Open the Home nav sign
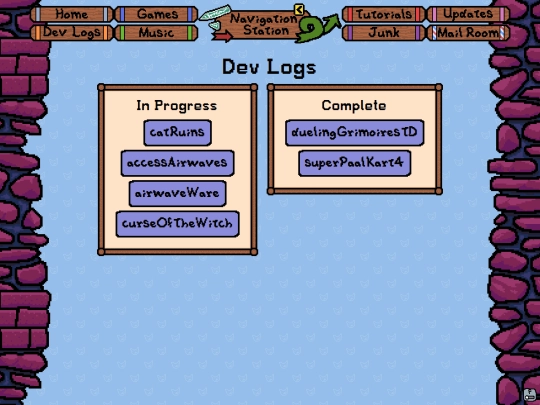Viewport: 540px width, 405px height. 72,14
